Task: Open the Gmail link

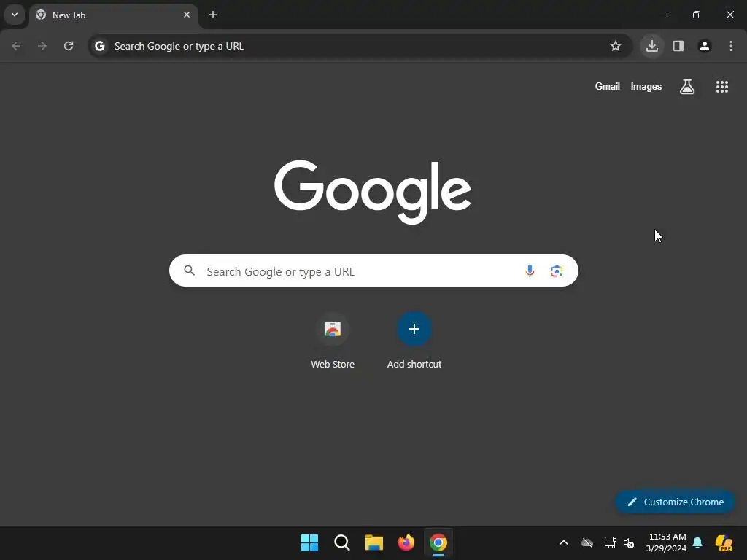Action: pyautogui.click(x=608, y=86)
